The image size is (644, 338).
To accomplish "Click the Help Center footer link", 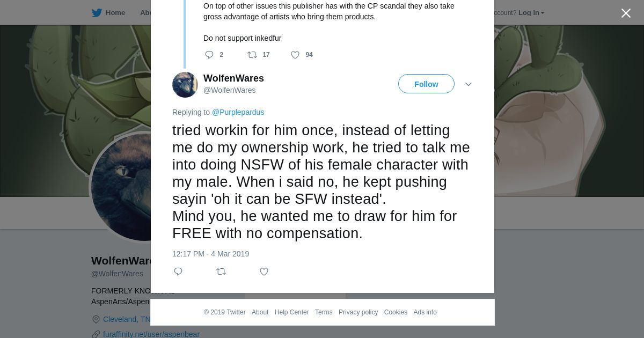I will pos(291,312).
